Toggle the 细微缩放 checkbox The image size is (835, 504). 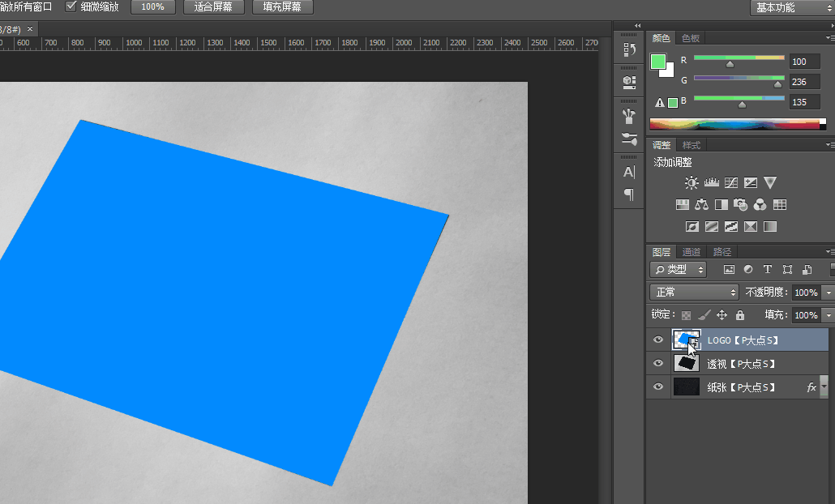click(x=71, y=6)
